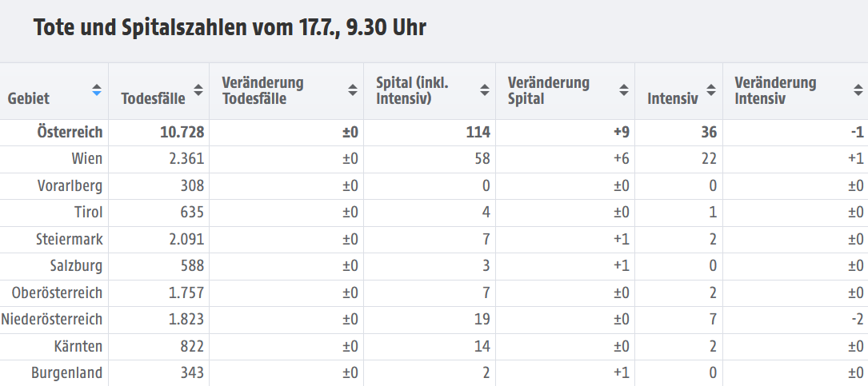Select the Gebiet column header text

click(28, 98)
